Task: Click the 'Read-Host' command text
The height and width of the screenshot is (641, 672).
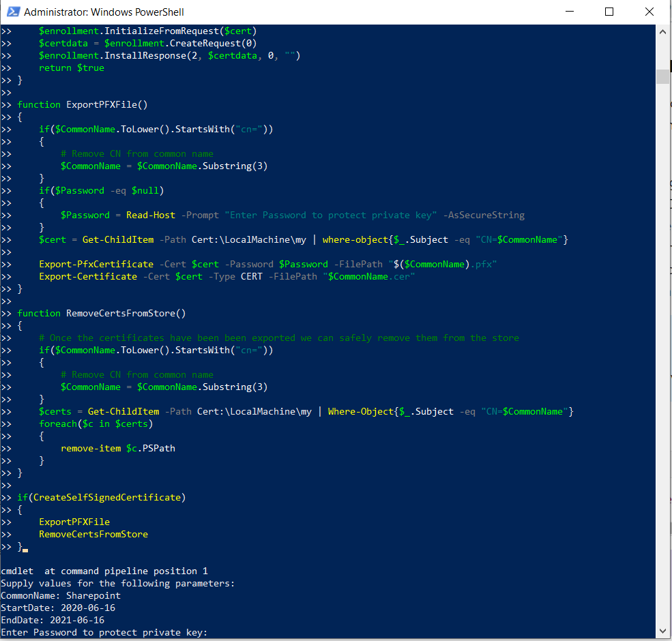Action: pyautogui.click(x=151, y=215)
